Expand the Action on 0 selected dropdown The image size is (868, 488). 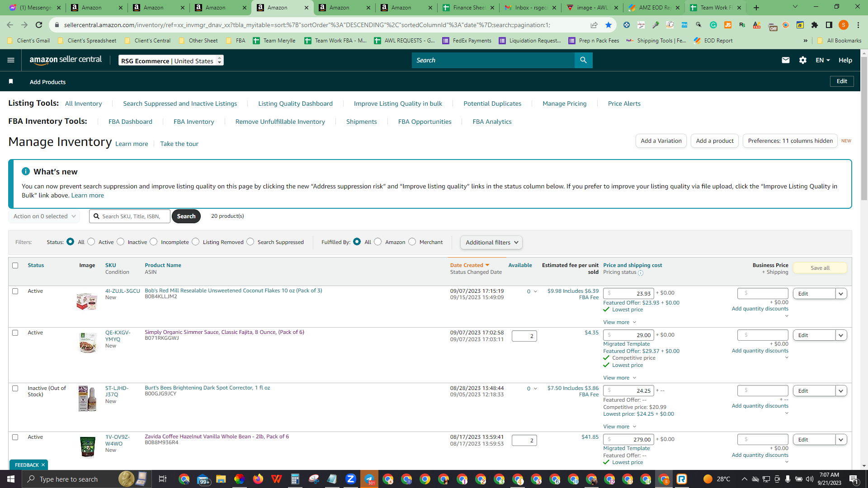(x=44, y=216)
